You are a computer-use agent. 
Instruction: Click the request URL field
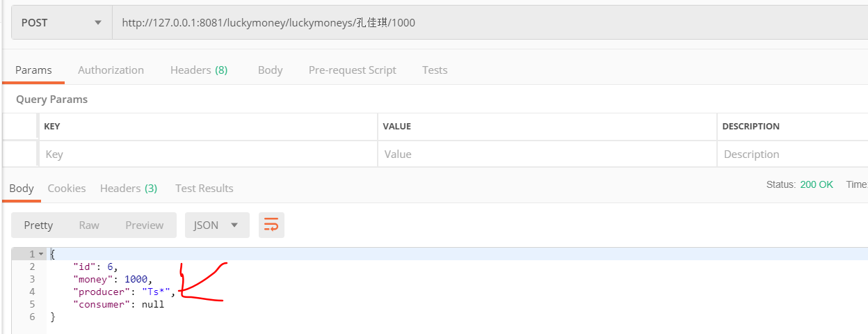tap(487, 23)
